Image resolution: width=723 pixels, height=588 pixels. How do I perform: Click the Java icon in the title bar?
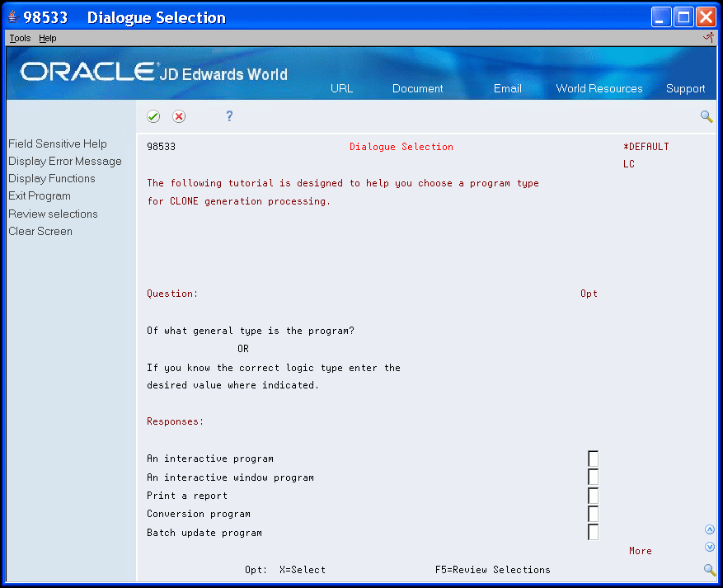tap(13, 17)
